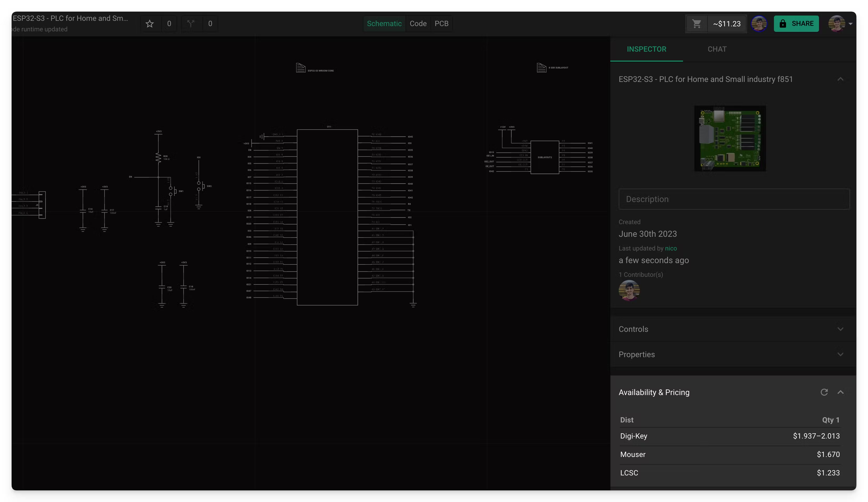Click the collaborator avatar next to SHARE
The width and height of the screenshot is (868, 502).
point(759,24)
